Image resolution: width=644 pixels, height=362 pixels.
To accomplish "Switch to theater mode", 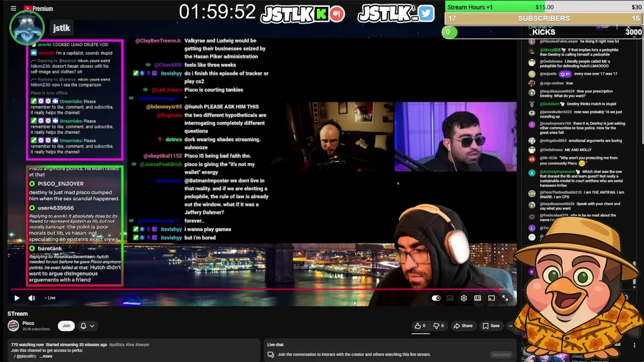I will (477, 298).
